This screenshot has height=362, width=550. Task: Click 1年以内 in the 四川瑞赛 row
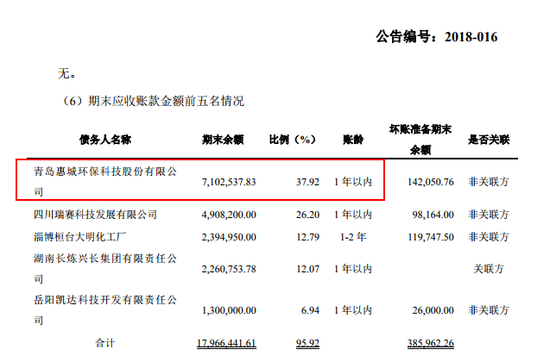click(x=353, y=214)
